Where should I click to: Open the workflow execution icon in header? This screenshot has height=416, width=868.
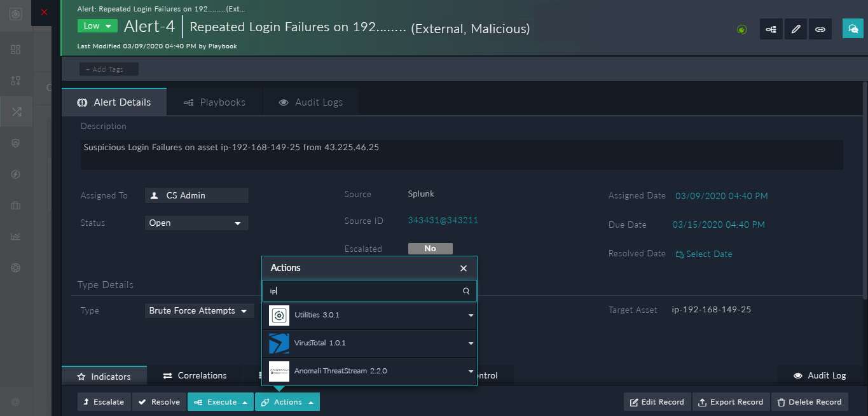pyautogui.click(x=771, y=29)
